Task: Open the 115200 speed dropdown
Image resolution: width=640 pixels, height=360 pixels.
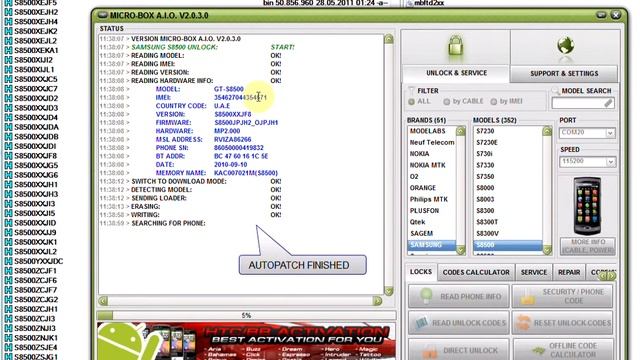Action: click(x=610, y=162)
